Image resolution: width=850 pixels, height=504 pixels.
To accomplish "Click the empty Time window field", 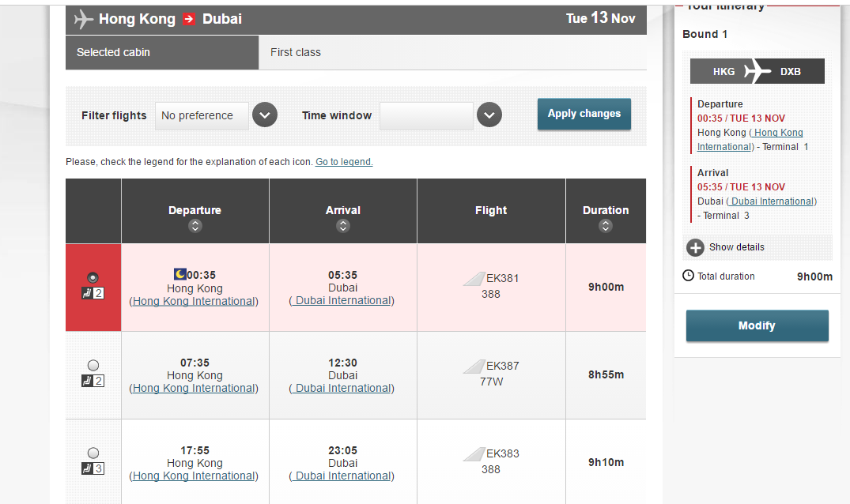I will [426, 116].
